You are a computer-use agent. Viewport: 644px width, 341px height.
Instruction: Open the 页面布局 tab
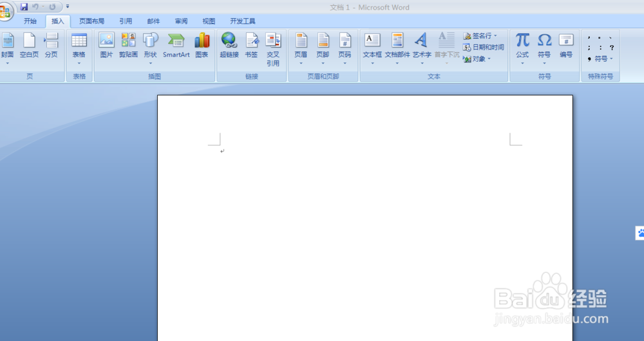pos(91,21)
